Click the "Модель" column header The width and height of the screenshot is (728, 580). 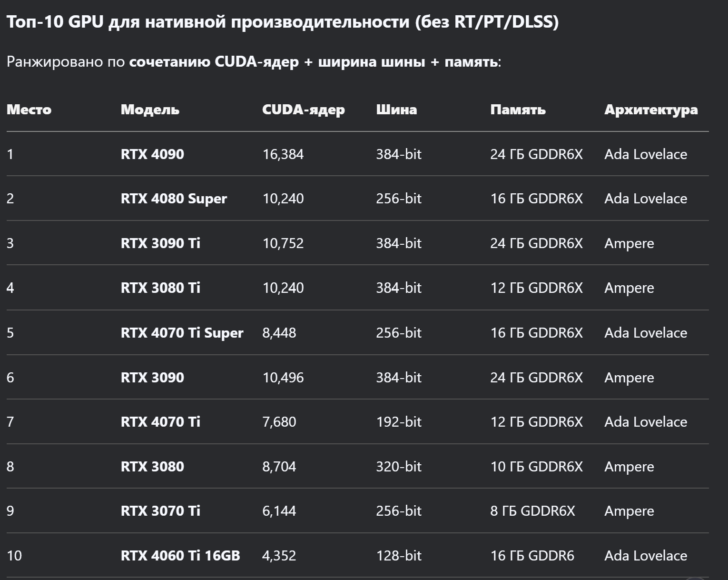pyautogui.click(x=150, y=110)
